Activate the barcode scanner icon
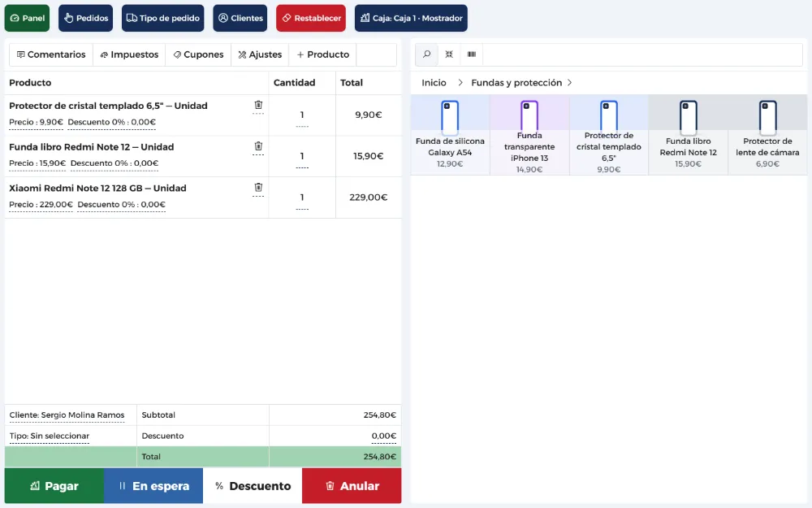This screenshot has height=508, width=812. click(x=472, y=54)
